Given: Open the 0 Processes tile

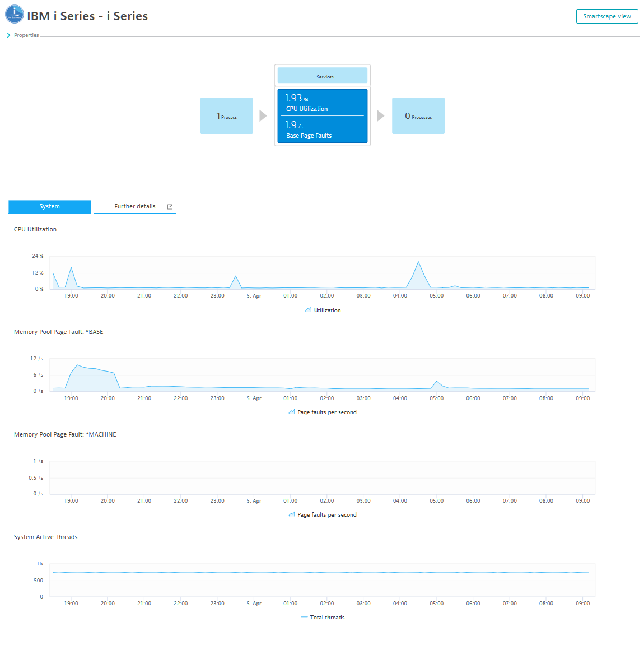Looking at the screenshot, I should tap(418, 115).
